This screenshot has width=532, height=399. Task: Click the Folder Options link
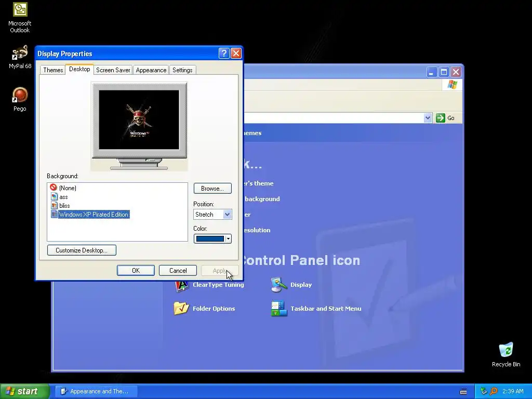pos(214,309)
